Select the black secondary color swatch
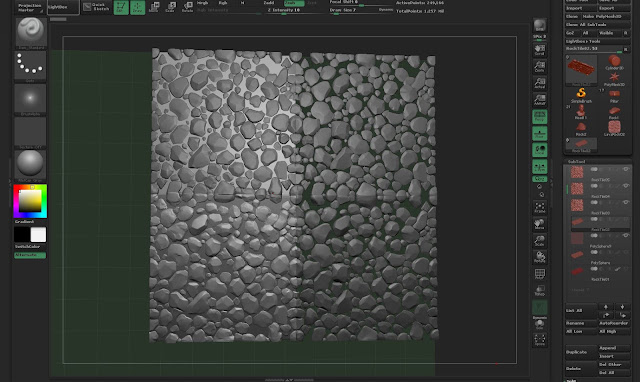 (x=22, y=235)
